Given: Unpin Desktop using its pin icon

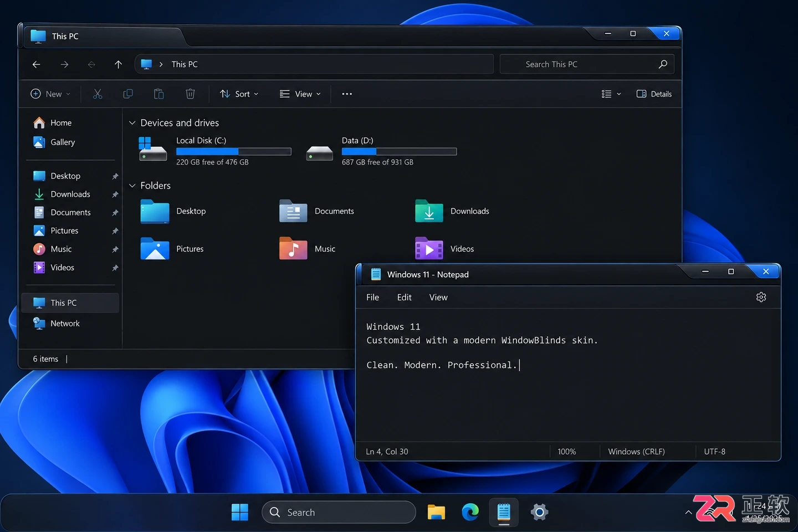Looking at the screenshot, I should (x=115, y=176).
